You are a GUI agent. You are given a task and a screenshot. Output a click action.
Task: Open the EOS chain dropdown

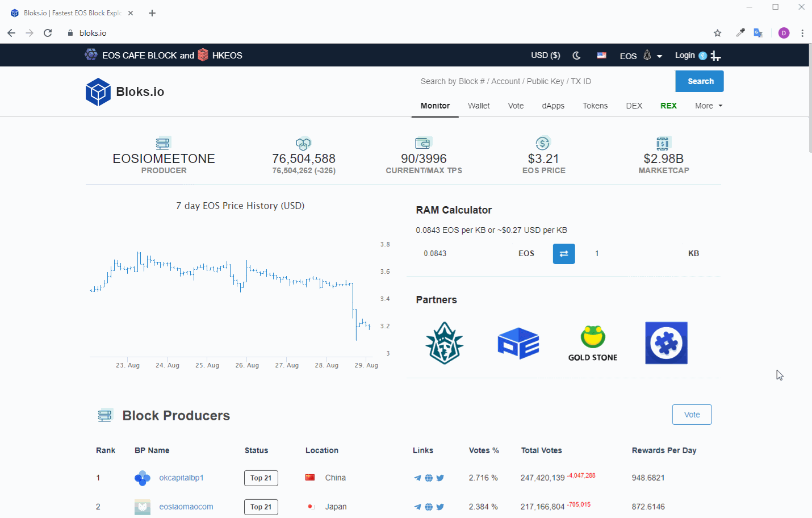coord(641,56)
